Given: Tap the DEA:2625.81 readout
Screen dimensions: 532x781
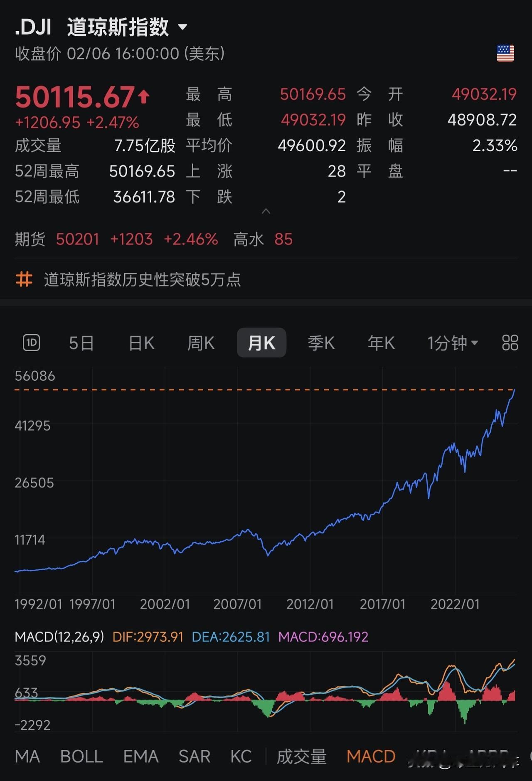Looking at the screenshot, I should [x=231, y=637].
